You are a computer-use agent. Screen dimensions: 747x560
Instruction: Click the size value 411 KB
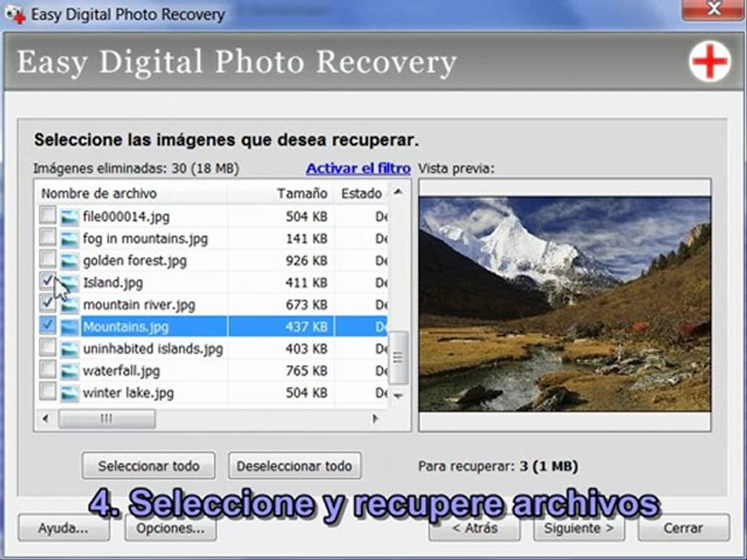307,282
